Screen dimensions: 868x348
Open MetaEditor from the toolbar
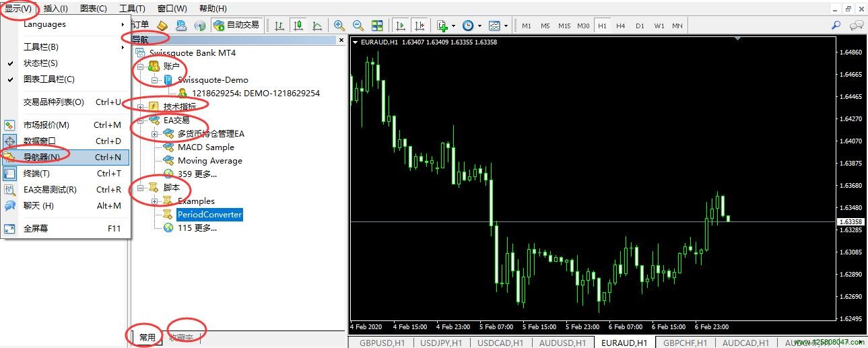(162, 26)
